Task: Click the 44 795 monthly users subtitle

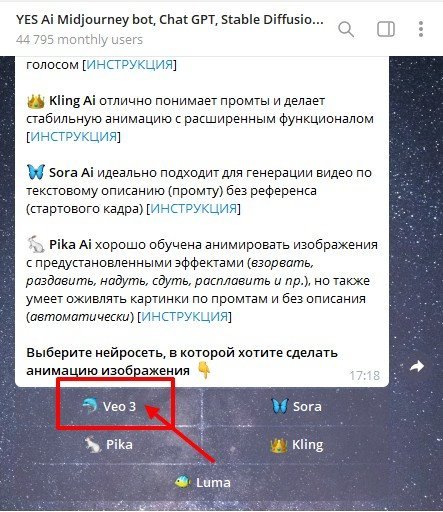Action: pyautogui.click(x=79, y=40)
